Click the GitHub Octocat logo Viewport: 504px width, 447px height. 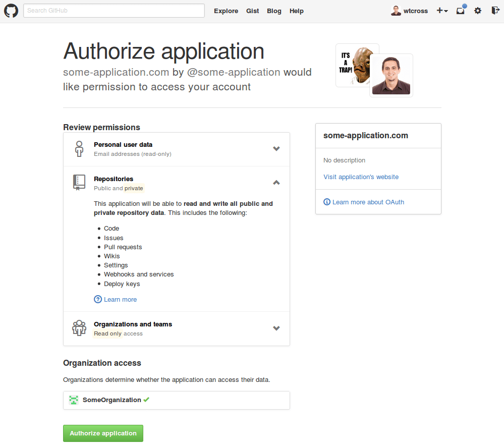(11, 11)
